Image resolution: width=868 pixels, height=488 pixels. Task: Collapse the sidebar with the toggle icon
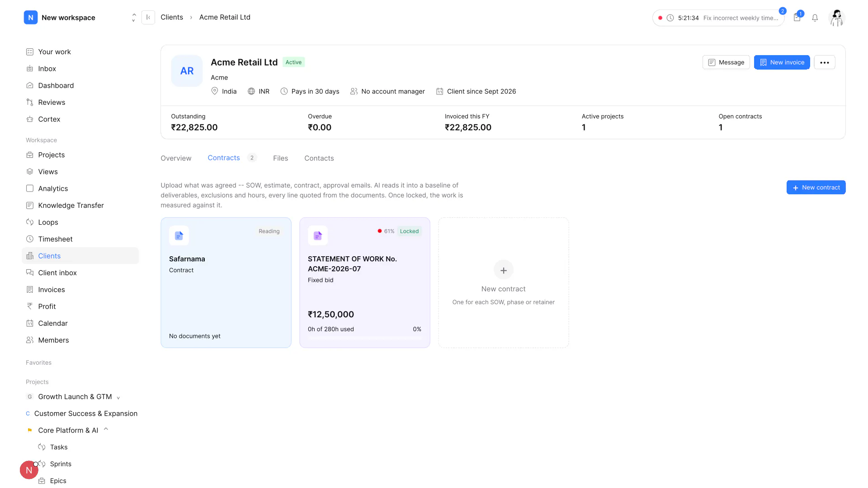(x=148, y=17)
